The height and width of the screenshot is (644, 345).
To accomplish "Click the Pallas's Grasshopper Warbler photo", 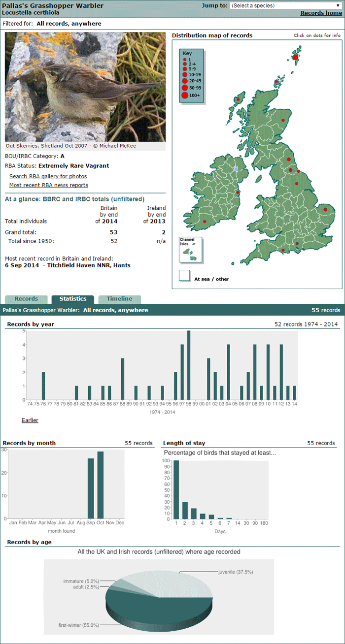I will pyautogui.click(x=85, y=87).
